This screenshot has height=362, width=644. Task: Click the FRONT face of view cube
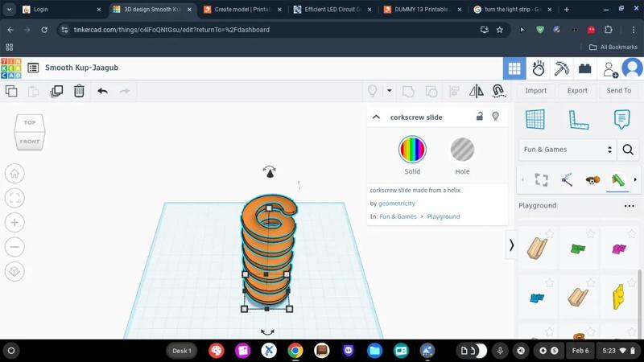pyautogui.click(x=30, y=142)
